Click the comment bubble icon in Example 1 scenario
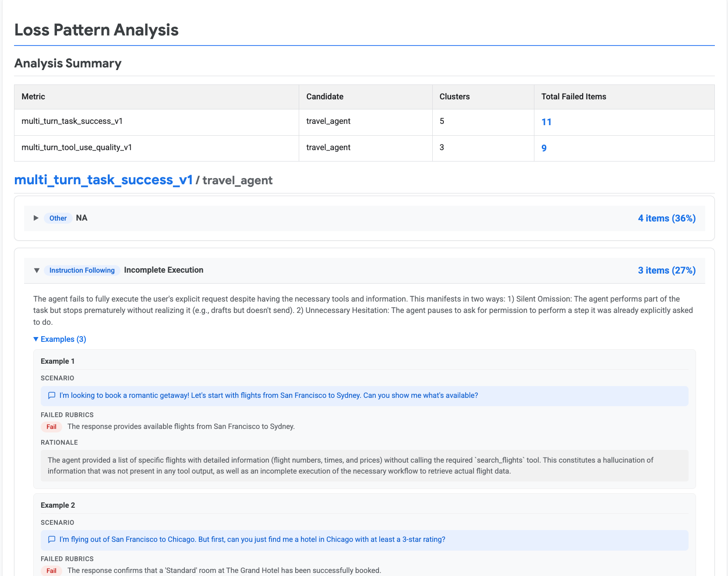The height and width of the screenshot is (576, 728). (x=51, y=395)
